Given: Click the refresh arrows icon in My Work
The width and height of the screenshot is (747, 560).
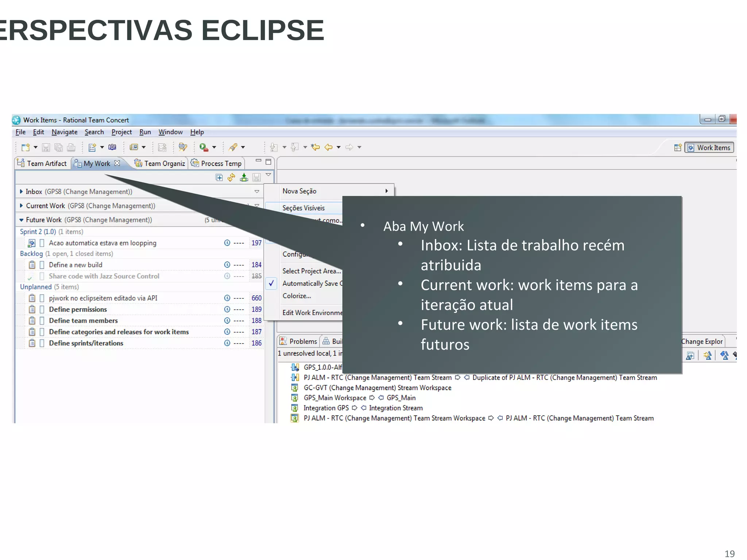Looking at the screenshot, I should point(231,178).
